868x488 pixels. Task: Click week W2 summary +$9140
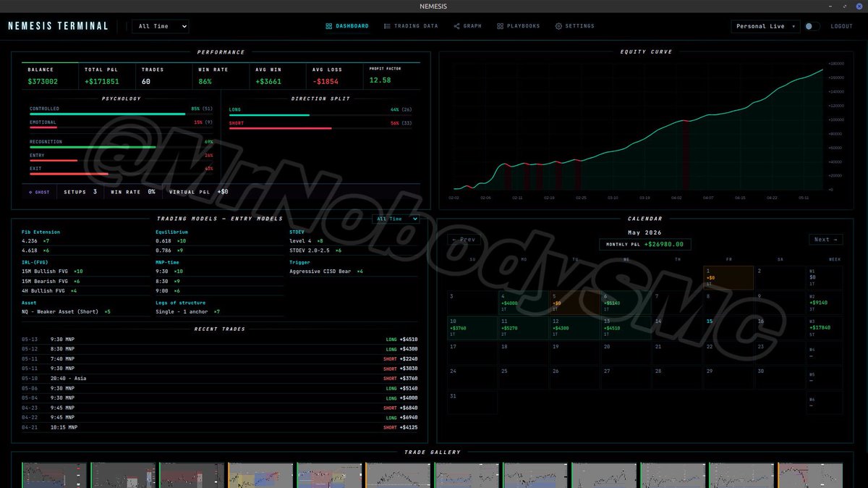tap(825, 303)
